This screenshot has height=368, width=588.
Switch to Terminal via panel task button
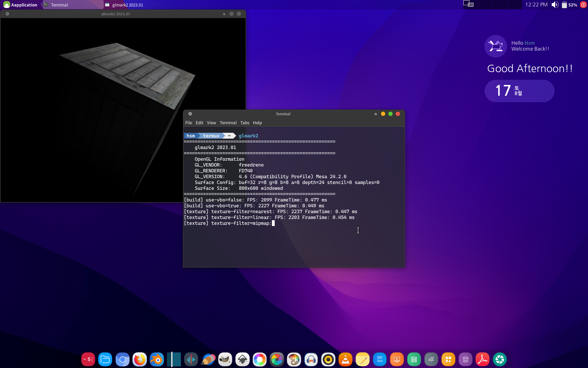tap(73, 5)
